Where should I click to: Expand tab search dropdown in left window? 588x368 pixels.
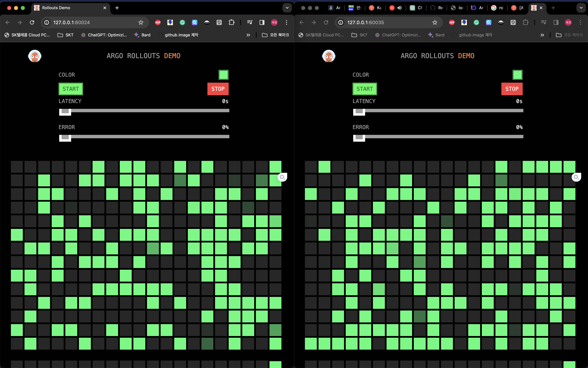(287, 8)
